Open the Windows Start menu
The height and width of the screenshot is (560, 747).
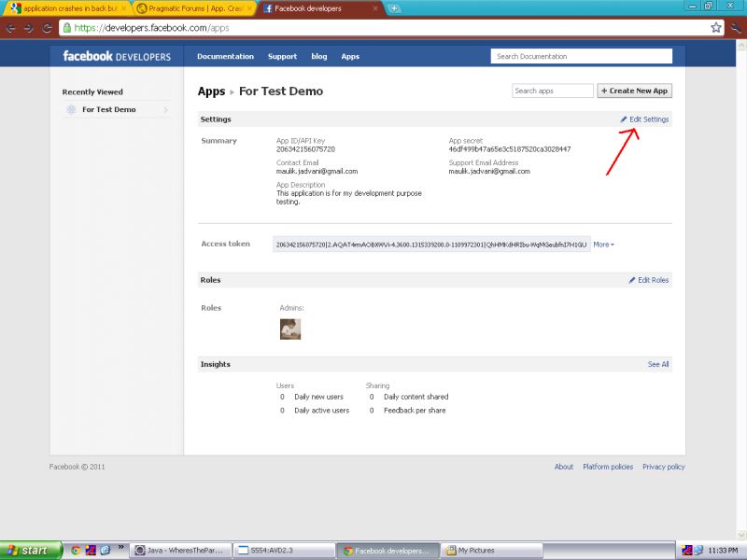point(28,551)
